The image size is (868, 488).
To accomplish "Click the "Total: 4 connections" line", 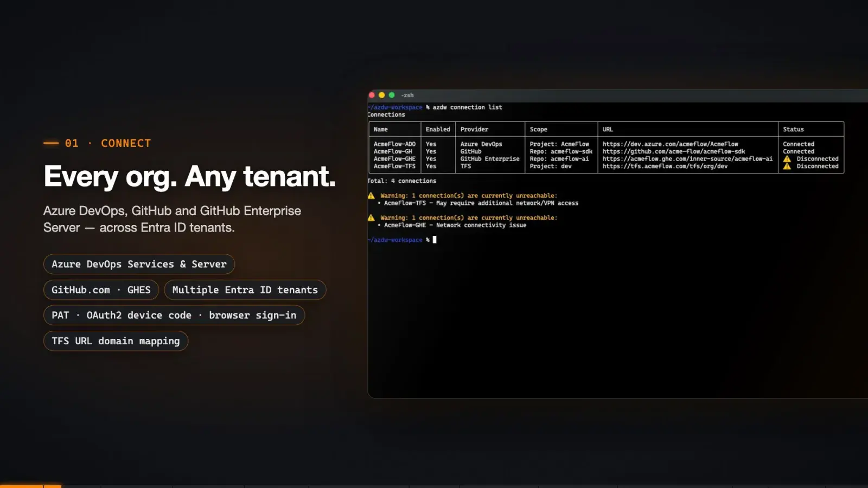I will click(x=402, y=181).
